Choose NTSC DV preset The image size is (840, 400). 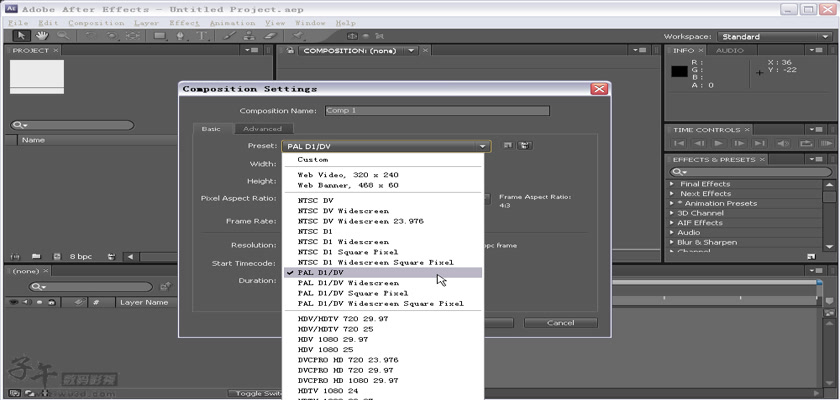384,201
